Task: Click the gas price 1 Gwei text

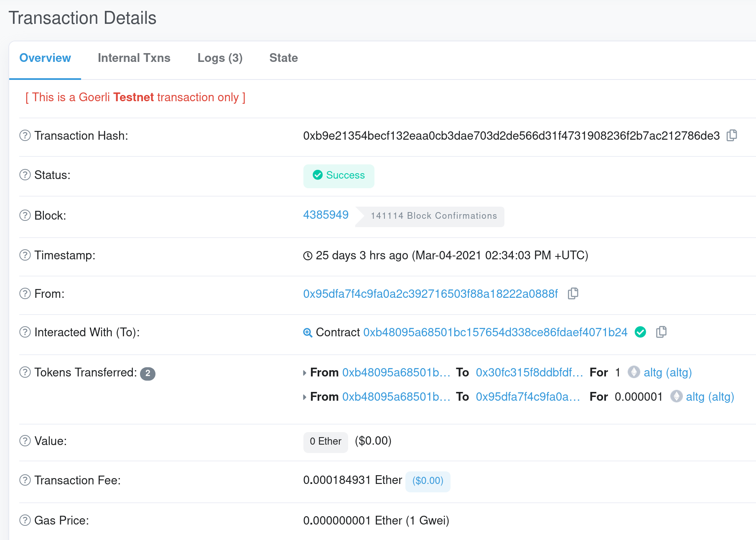Action: 376,520
